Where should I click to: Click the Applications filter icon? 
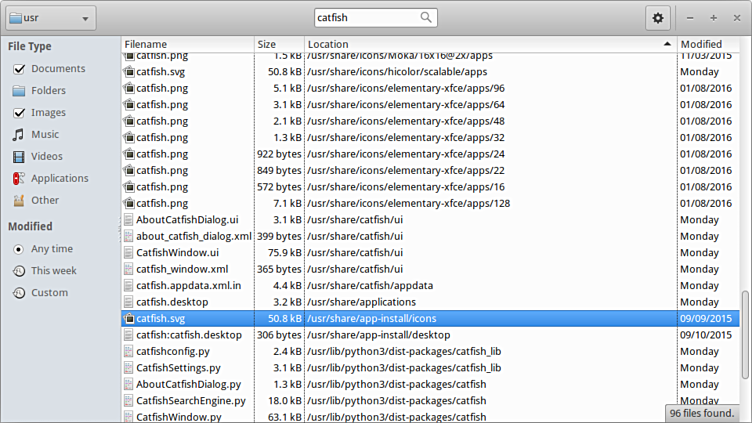tap(18, 179)
